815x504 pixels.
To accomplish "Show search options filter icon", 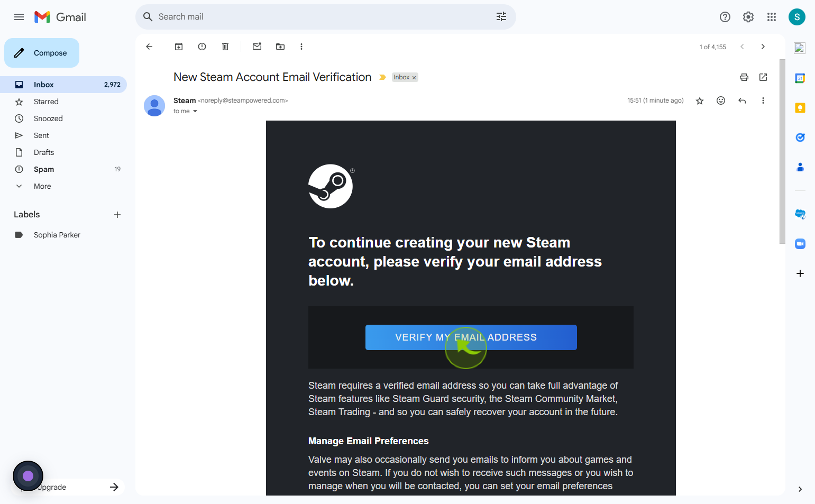I will pos(501,17).
